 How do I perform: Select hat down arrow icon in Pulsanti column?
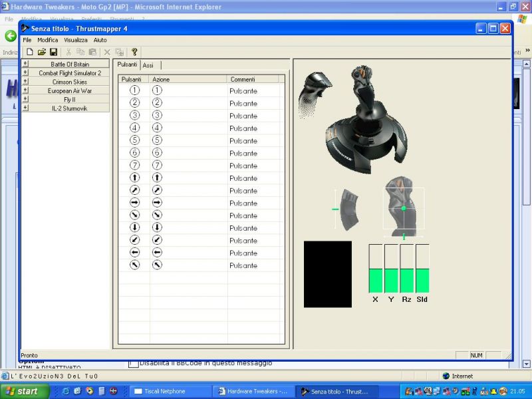coord(135,227)
